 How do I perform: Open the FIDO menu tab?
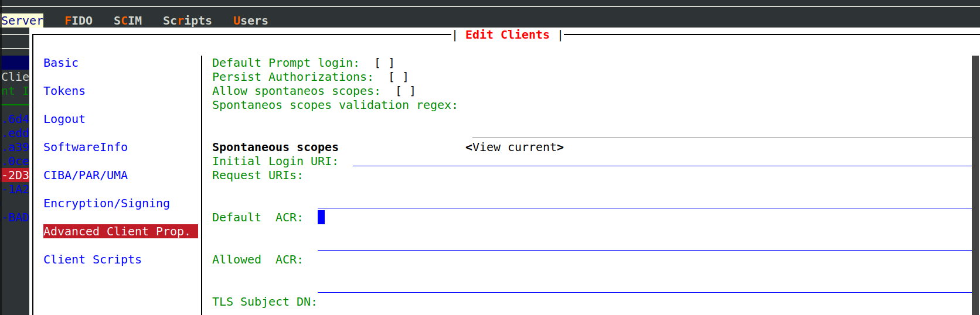79,20
